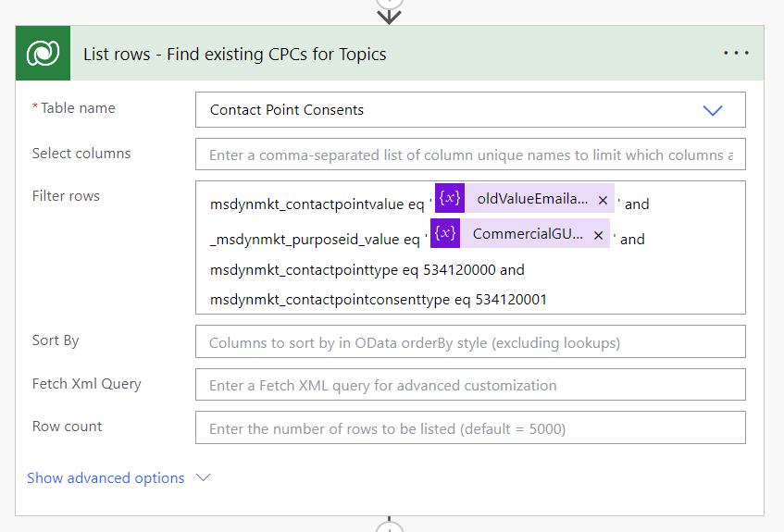The image size is (784, 532).
Task: Select the oldValueEmaila token label
Action: (x=531, y=199)
